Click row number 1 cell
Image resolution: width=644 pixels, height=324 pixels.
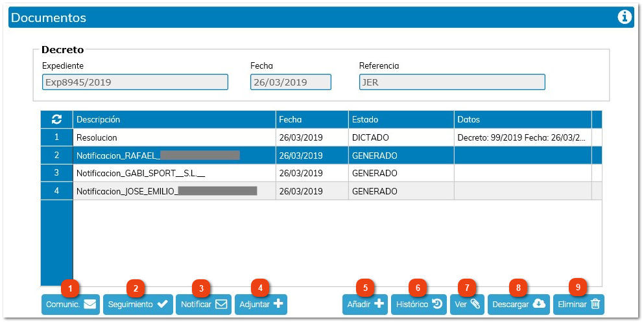(x=56, y=137)
